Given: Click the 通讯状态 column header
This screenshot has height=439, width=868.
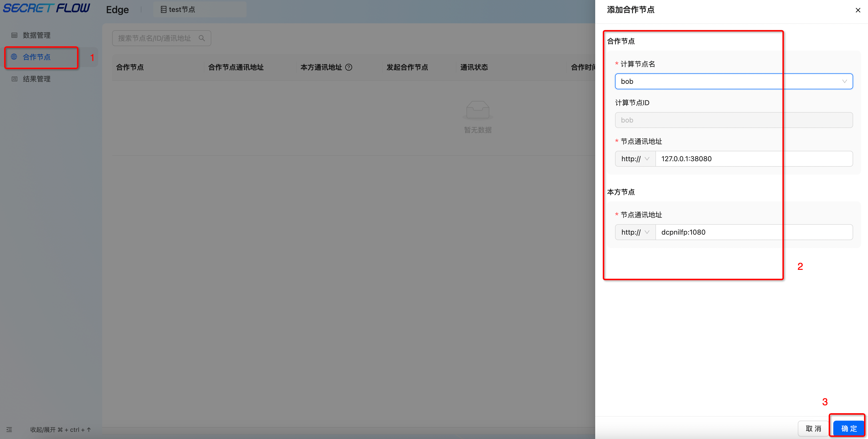Looking at the screenshot, I should [x=474, y=67].
